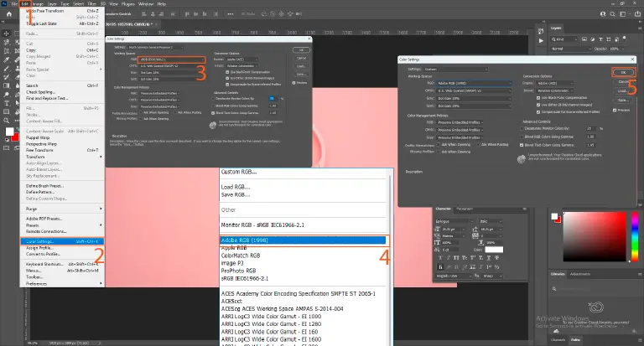Viewport: 644px width, 346px height.
Task: Click the white Color swatch in Character panel
Action: tap(494, 250)
